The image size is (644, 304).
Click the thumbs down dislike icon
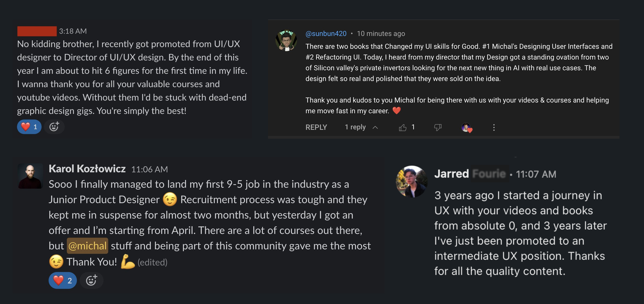(x=437, y=128)
